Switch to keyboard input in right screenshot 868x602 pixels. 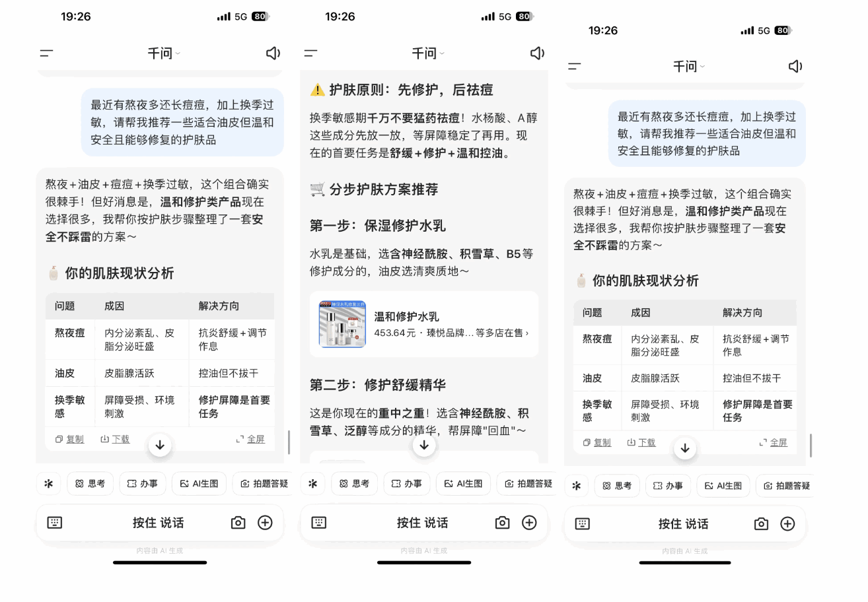coord(582,524)
